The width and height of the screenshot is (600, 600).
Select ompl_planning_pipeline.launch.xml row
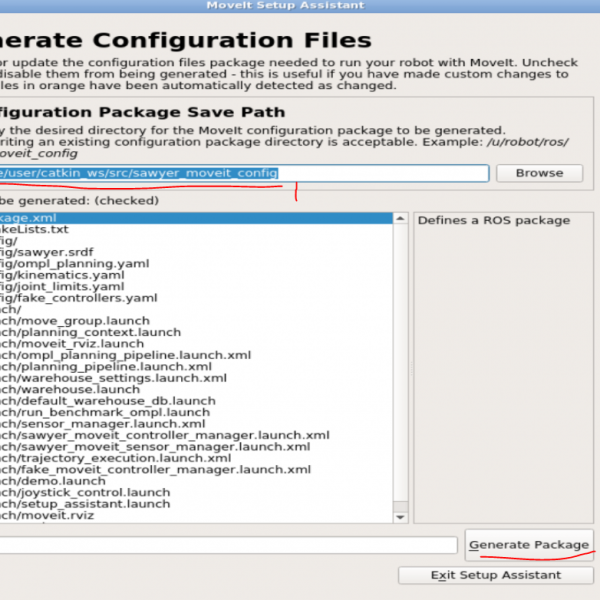196,355
